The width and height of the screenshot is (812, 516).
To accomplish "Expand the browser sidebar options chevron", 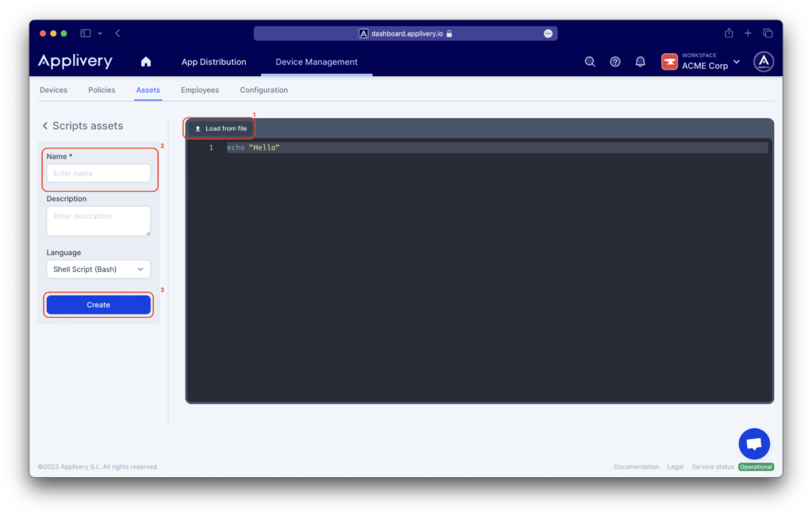I will [x=100, y=33].
